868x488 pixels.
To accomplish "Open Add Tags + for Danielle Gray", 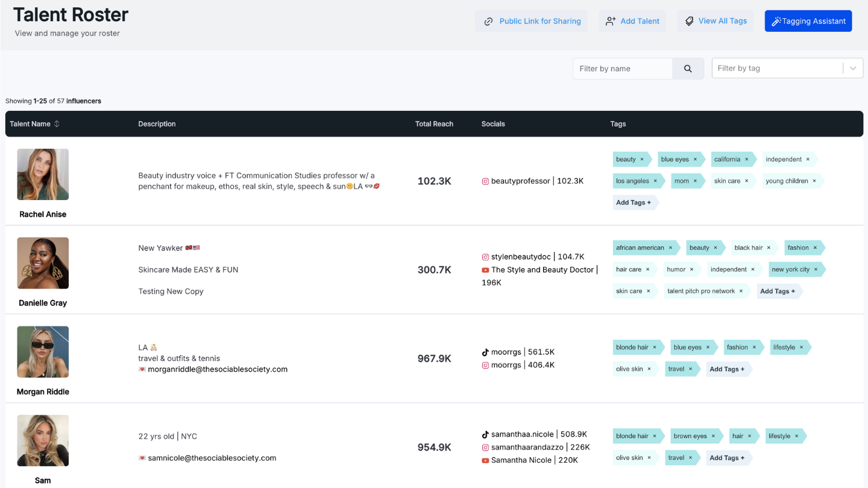I will (778, 292).
